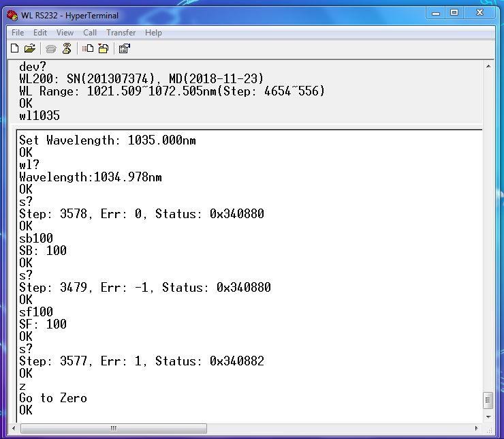
Task: Click the vertical scrollbar thumb
Action: (488, 399)
